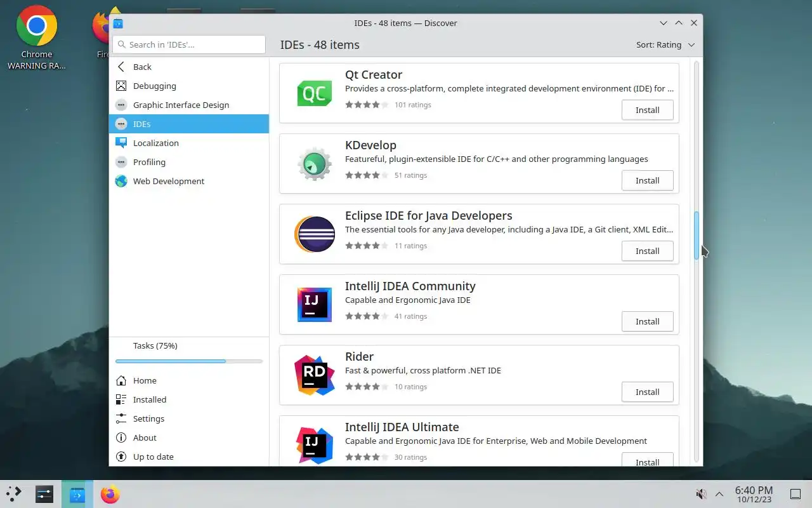Expand hidden system tray icons
This screenshot has height=508, width=812.
(x=719, y=494)
